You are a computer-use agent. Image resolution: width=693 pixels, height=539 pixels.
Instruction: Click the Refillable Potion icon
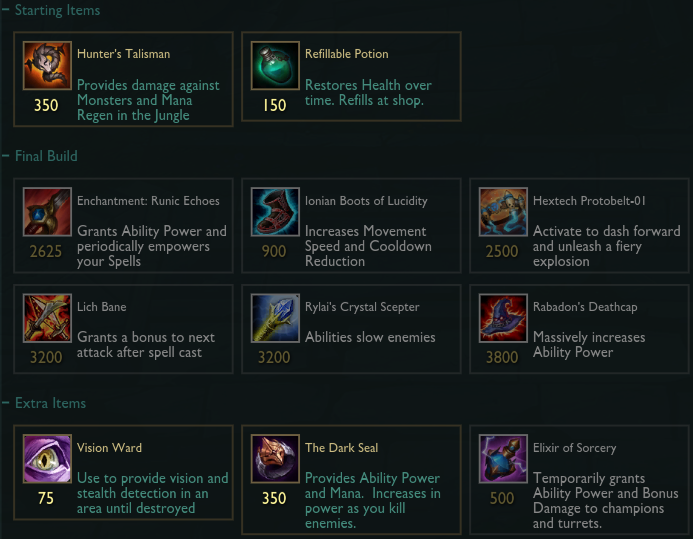pyautogui.click(x=275, y=65)
